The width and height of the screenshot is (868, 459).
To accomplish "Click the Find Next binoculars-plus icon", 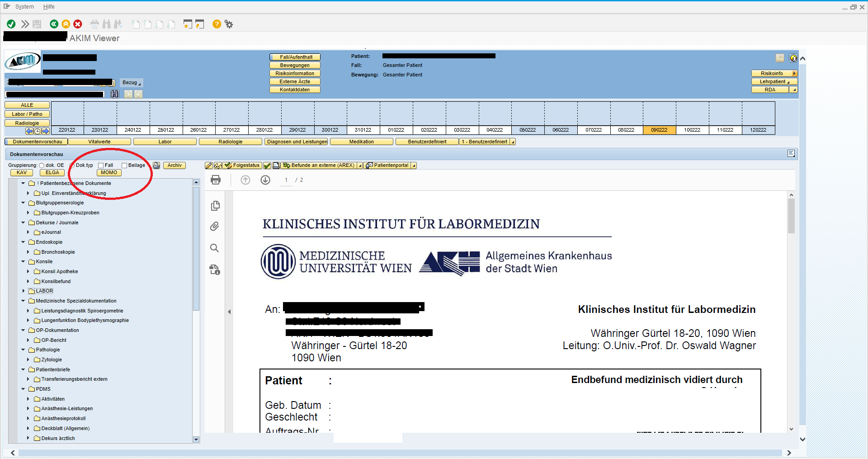I will tap(118, 24).
